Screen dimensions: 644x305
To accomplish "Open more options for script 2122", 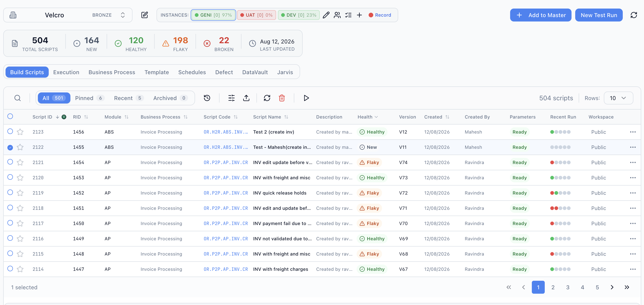I will [633, 147].
